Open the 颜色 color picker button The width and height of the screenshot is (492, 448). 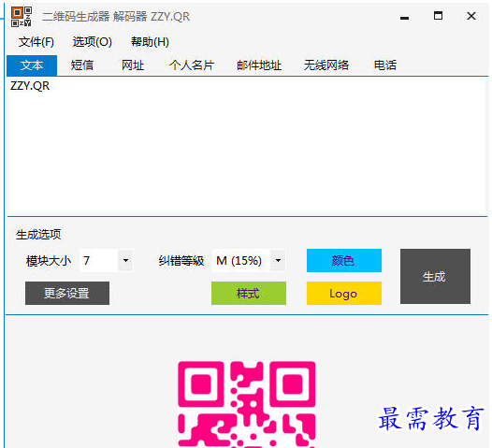(x=344, y=260)
